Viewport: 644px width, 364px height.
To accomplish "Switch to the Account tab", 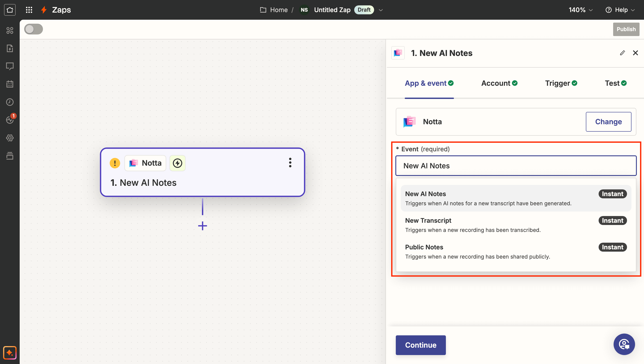I will pyautogui.click(x=499, y=83).
